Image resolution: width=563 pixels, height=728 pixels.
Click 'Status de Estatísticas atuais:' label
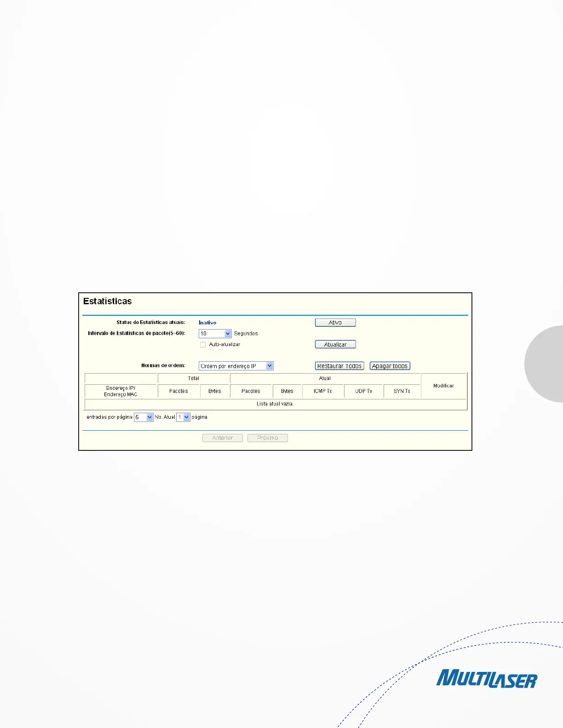[x=151, y=323]
